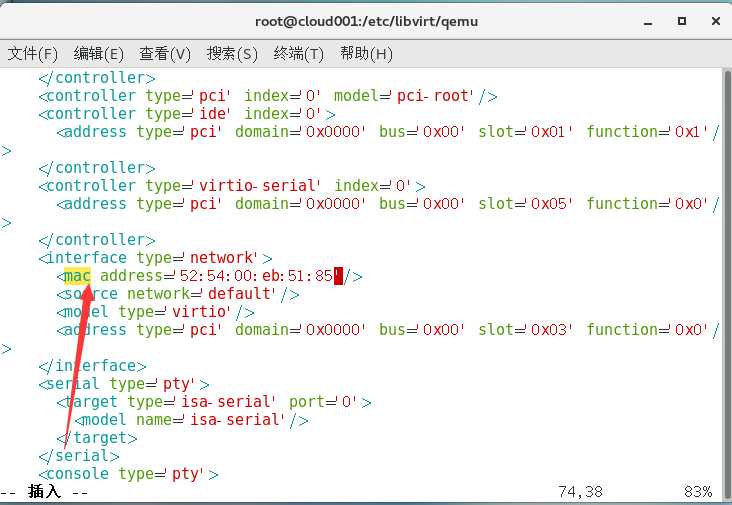Click the window title root@cloud001:/etc/libvirt/qemu
732x505 pixels.
[x=366, y=21]
